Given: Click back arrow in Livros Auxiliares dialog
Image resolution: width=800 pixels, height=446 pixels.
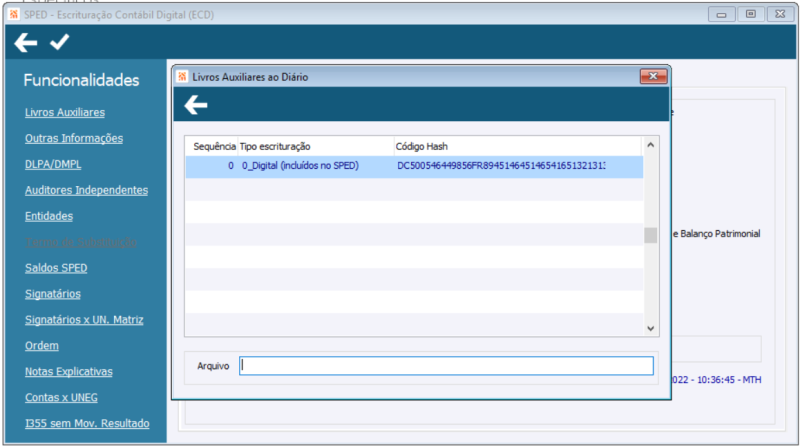Looking at the screenshot, I should coord(195,105).
